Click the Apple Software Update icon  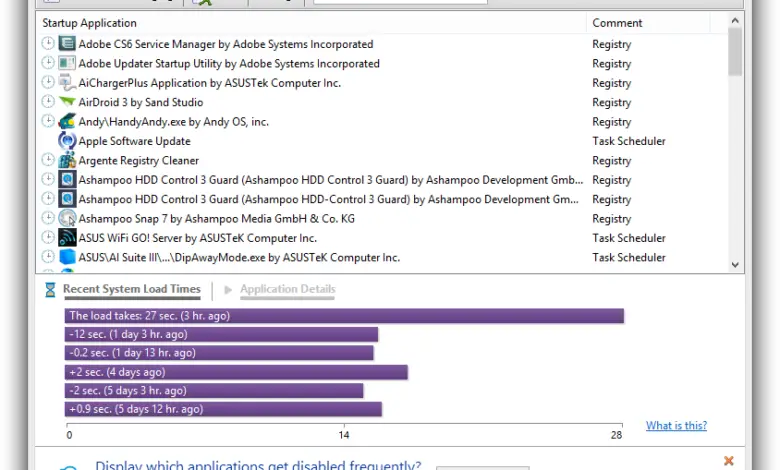pos(67,141)
